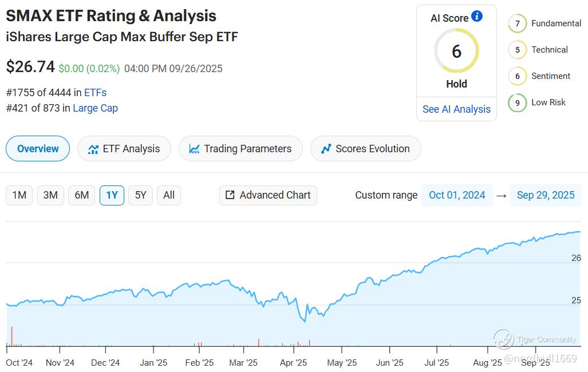Click the AI Score 6 gauge ring
This screenshot has height=372, width=588.
click(456, 52)
